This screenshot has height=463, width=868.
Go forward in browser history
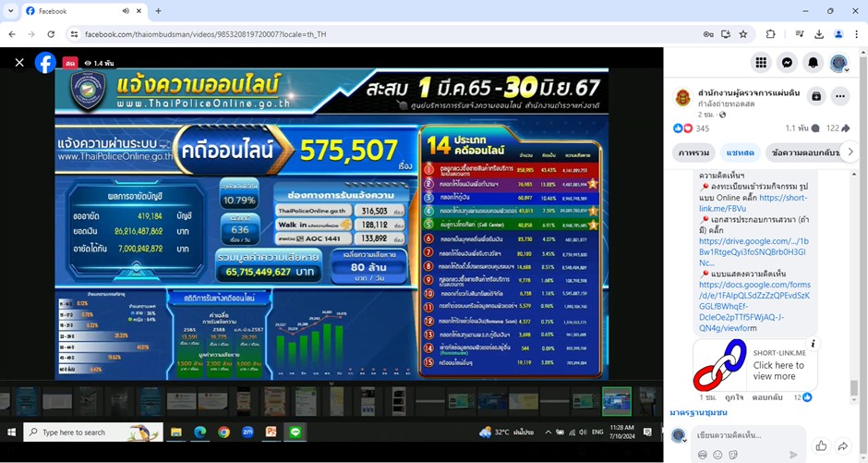pos(31,34)
